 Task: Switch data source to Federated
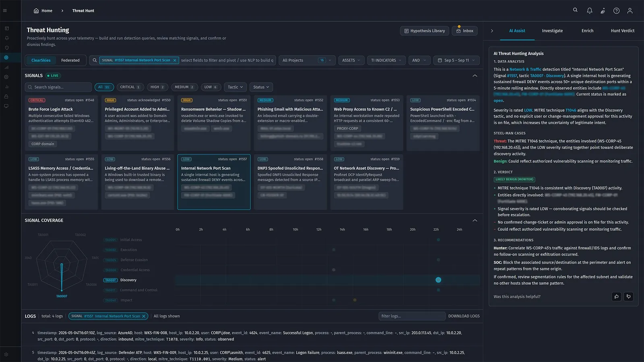click(x=70, y=60)
